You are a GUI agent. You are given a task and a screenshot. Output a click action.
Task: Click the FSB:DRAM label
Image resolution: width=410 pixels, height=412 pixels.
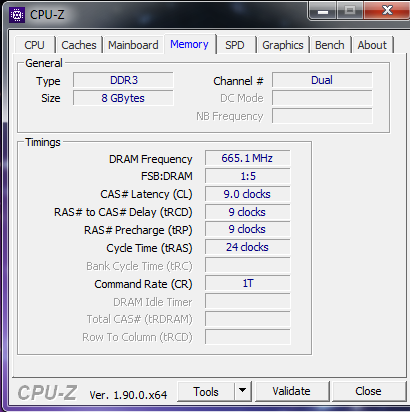tap(167, 176)
